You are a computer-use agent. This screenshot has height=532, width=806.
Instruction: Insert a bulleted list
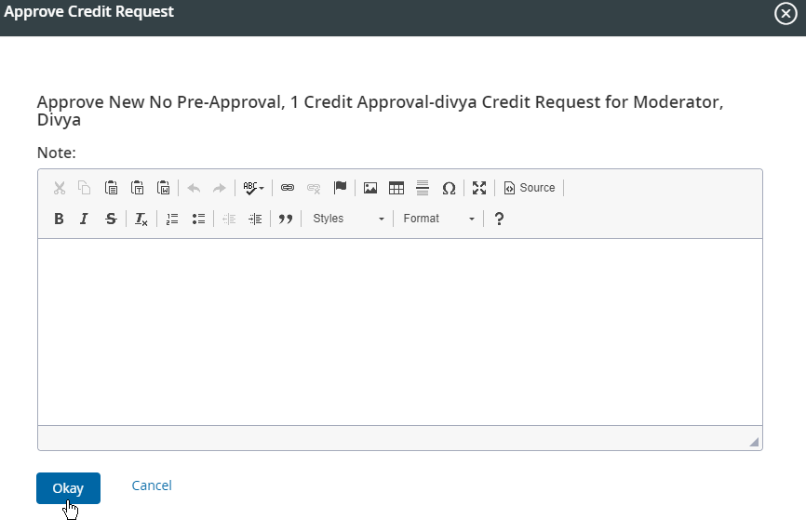pos(198,219)
